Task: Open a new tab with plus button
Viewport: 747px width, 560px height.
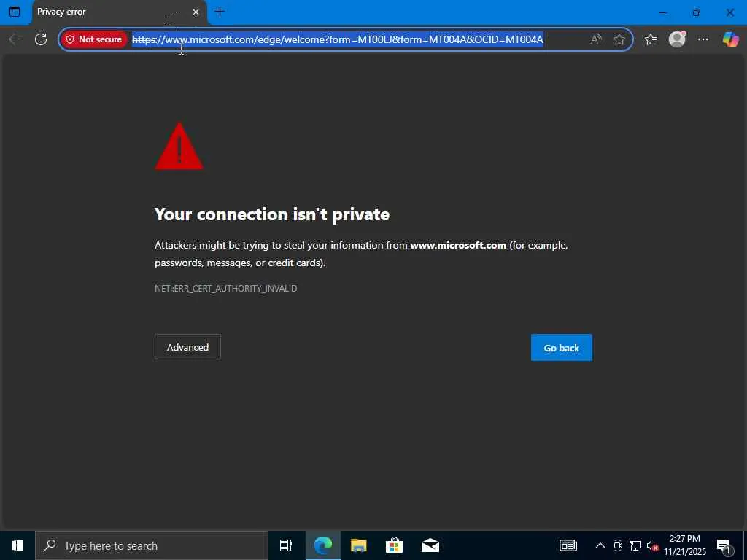Action: (220, 12)
